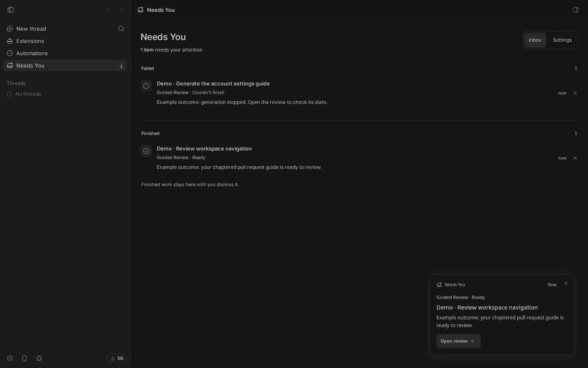Click the failed status icon beside account settings guide
This screenshot has width=588, height=368.
pyautogui.click(x=146, y=86)
